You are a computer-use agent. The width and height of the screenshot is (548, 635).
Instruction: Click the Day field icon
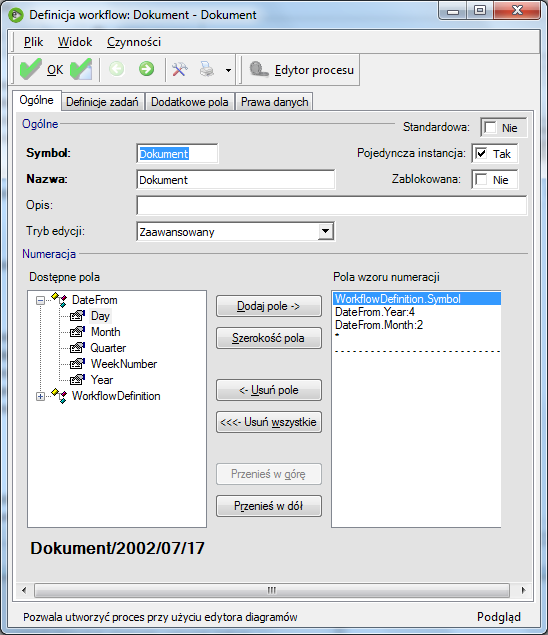coord(77,316)
